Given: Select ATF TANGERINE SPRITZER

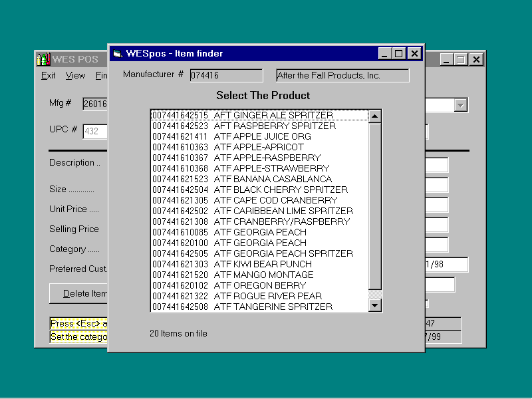Looking at the screenshot, I should point(259,307).
